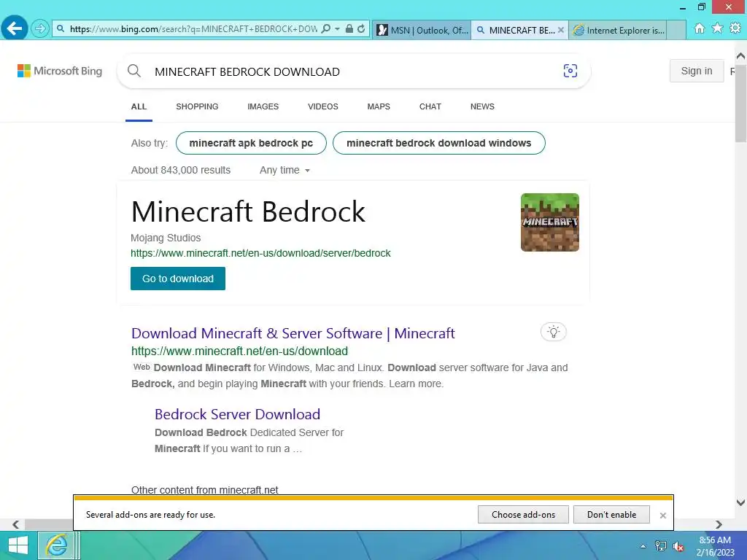Switch to MSN | Outlook tab

coord(422,30)
